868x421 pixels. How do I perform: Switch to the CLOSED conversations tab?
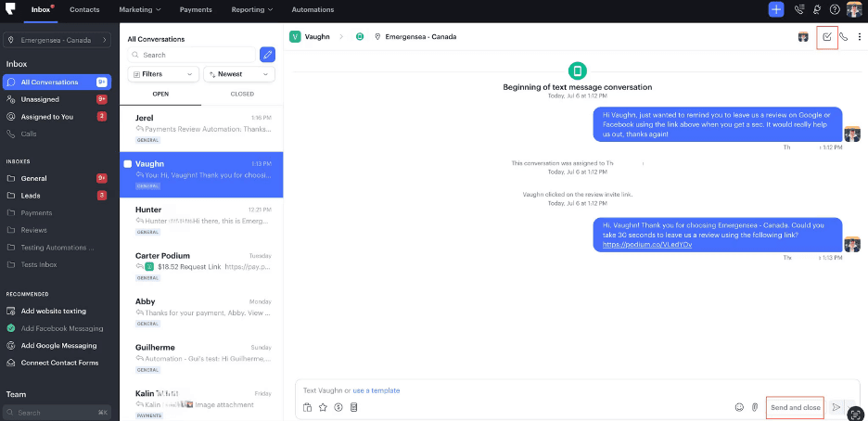click(x=242, y=94)
